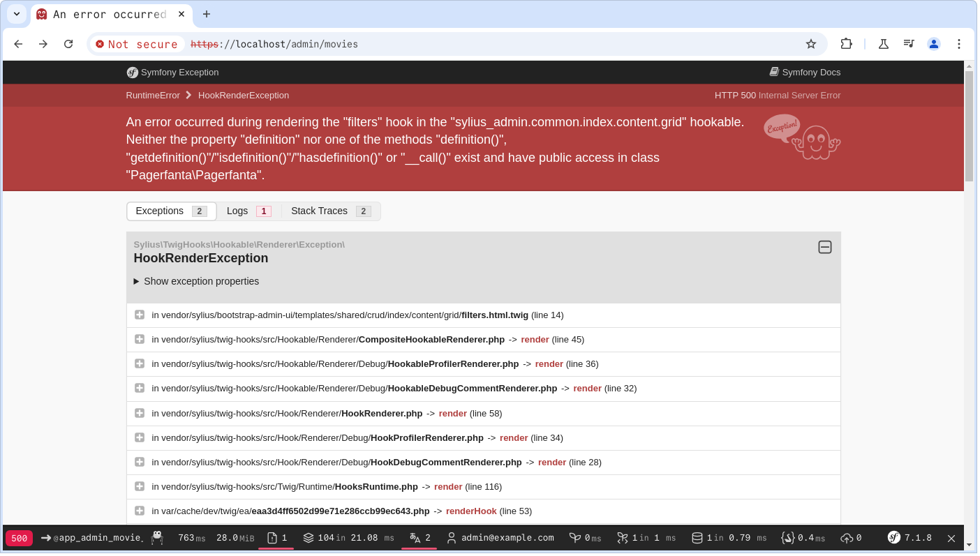Open a new browser tab
Screen dimensions: 980x556
(207, 14)
